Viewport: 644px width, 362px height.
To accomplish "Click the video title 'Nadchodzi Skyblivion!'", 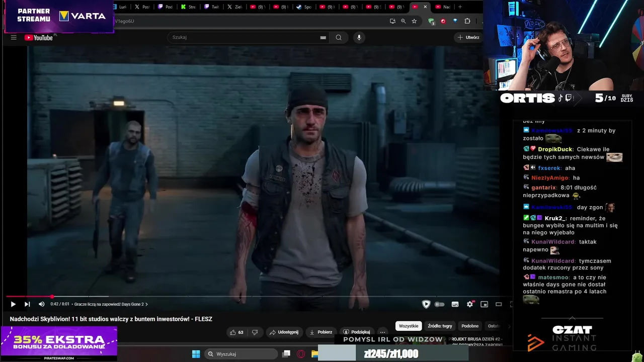I will (x=111, y=319).
